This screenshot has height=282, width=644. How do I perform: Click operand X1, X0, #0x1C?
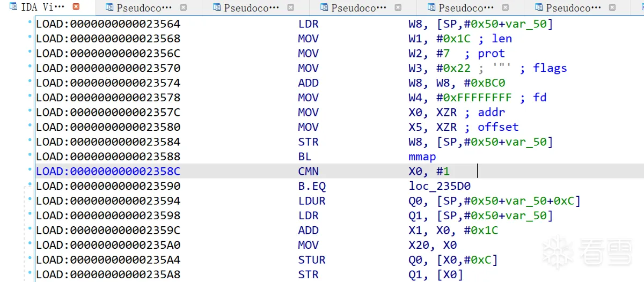pos(453,230)
